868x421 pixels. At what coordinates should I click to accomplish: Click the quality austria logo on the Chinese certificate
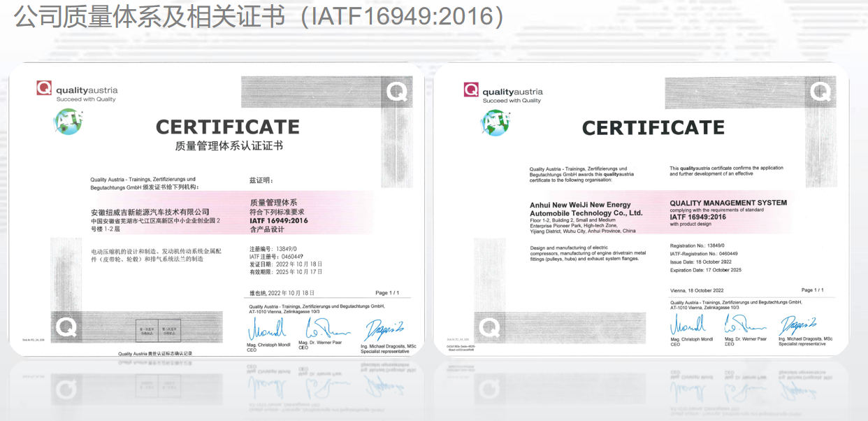tap(77, 92)
